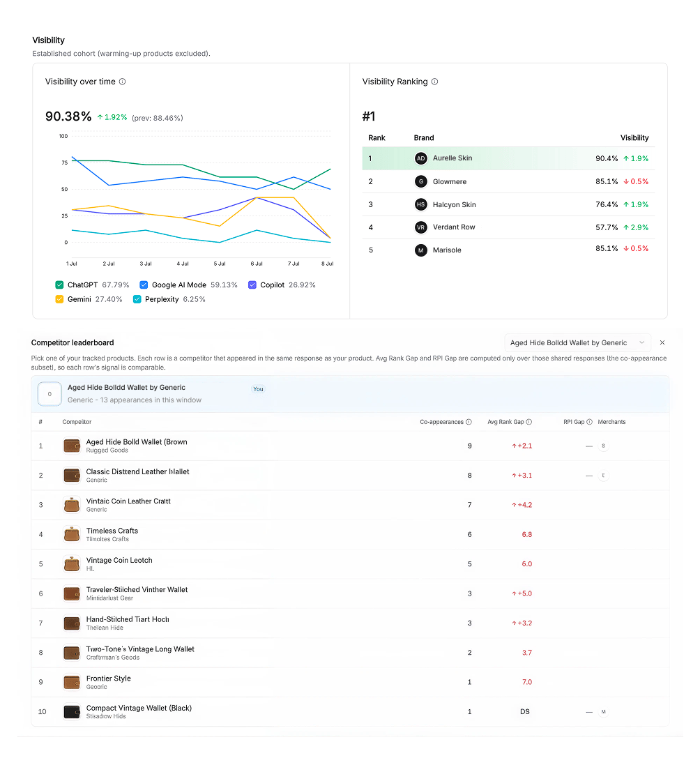Click Vintaic Coin Leather Craitt product image

(72, 505)
